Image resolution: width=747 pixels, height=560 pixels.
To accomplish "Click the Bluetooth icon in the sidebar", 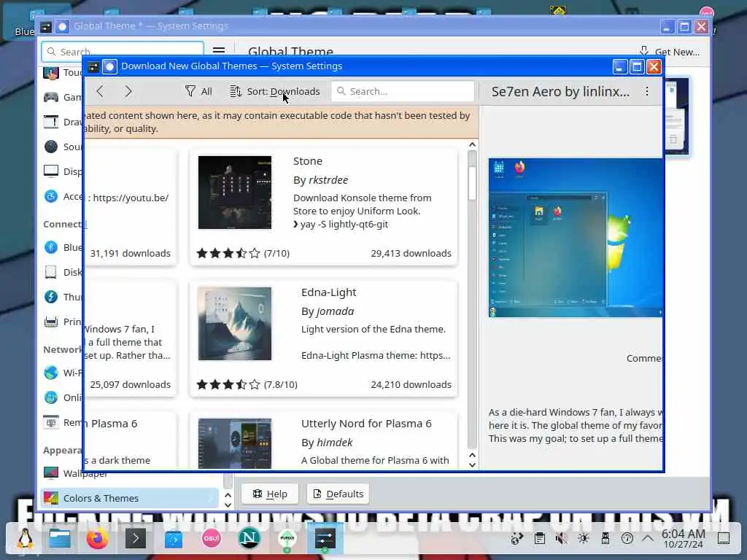I will (x=51, y=247).
